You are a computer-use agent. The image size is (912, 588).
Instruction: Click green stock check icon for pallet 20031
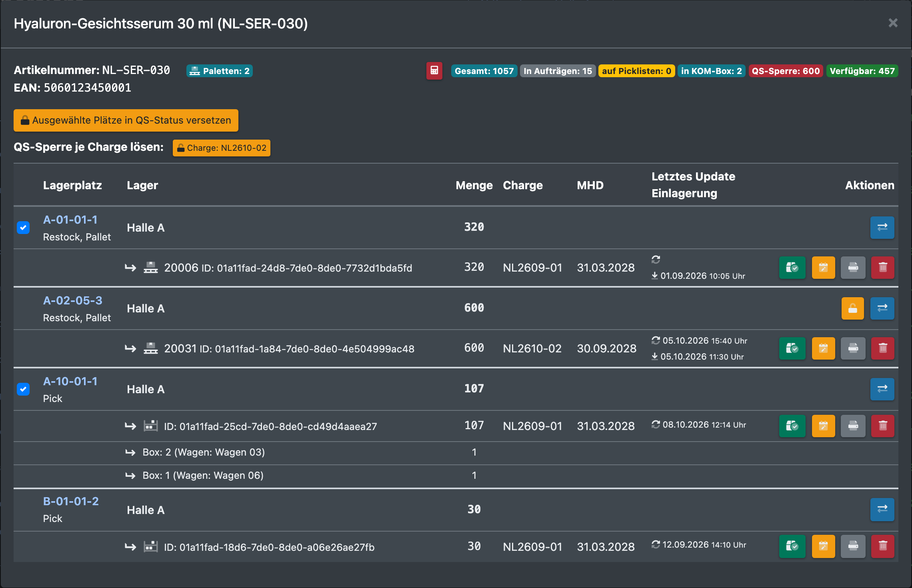792,348
